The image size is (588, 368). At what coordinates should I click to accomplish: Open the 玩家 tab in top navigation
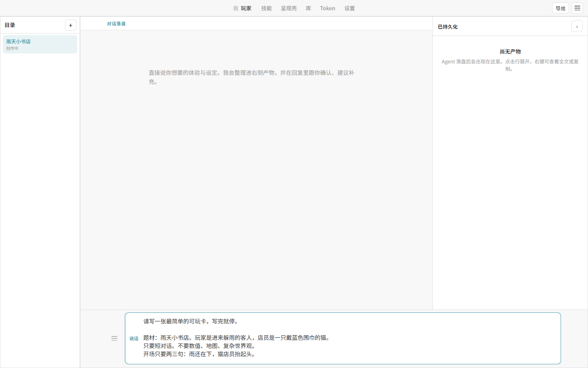point(246,8)
